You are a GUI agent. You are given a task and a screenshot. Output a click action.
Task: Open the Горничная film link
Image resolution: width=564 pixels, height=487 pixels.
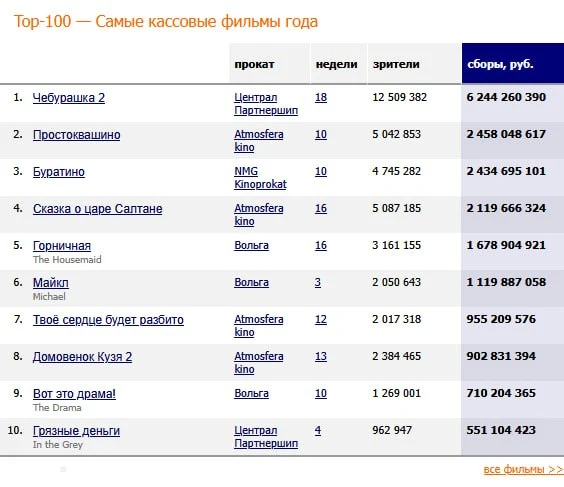pyautogui.click(x=62, y=246)
